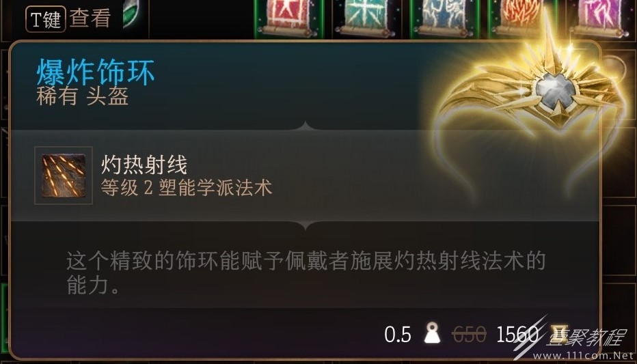This screenshot has width=637, height=364.
Task: Choose the orange fire scroll item
Action: [x=522, y=18]
